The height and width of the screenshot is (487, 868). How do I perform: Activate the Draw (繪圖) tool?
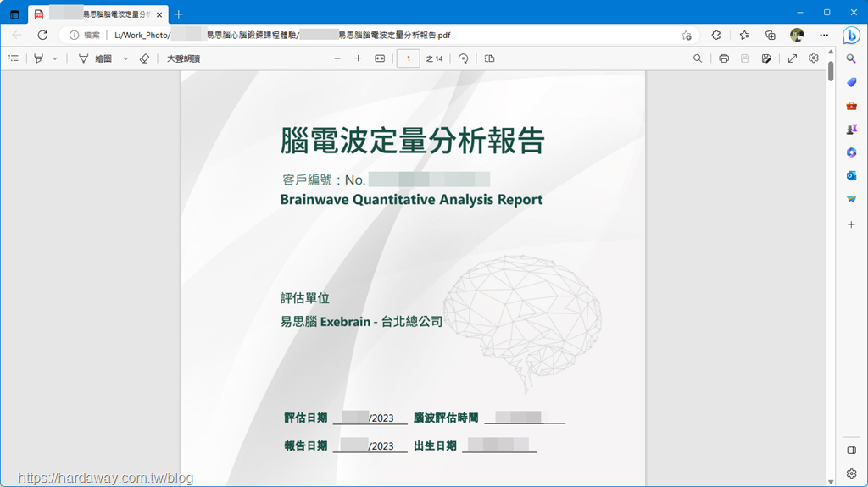click(97, 58)
